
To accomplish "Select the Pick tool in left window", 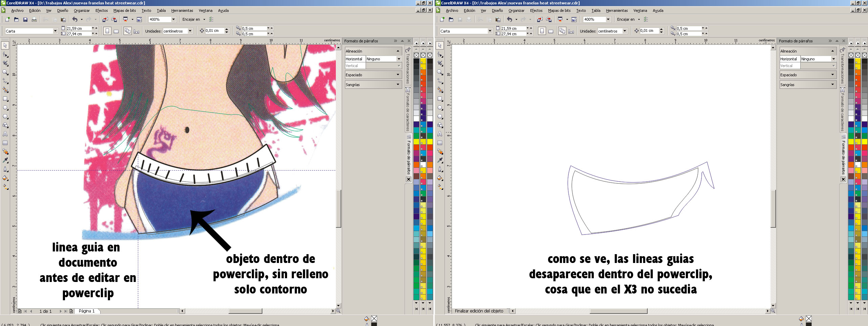I will (5, 45).
